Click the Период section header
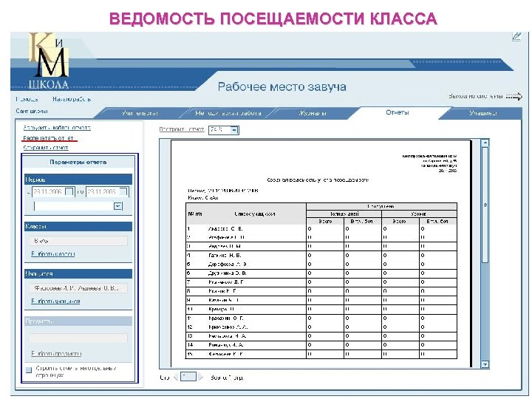 click(x=78, y=179)
